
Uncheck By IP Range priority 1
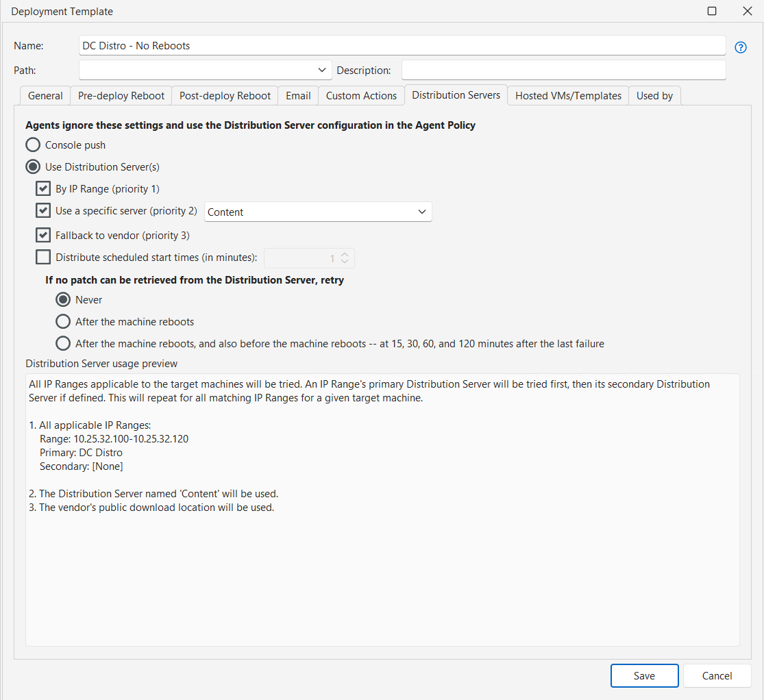point(43,189)
